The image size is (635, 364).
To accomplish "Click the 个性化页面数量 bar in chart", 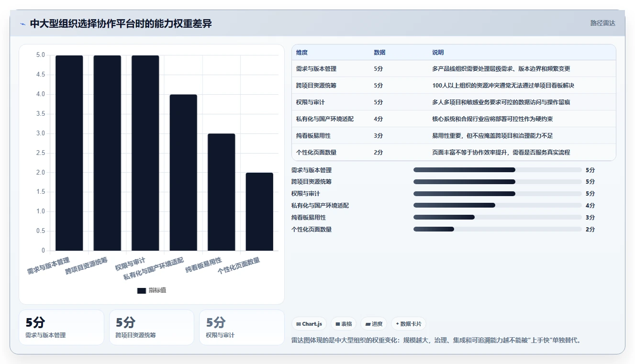I will [259, 212].
